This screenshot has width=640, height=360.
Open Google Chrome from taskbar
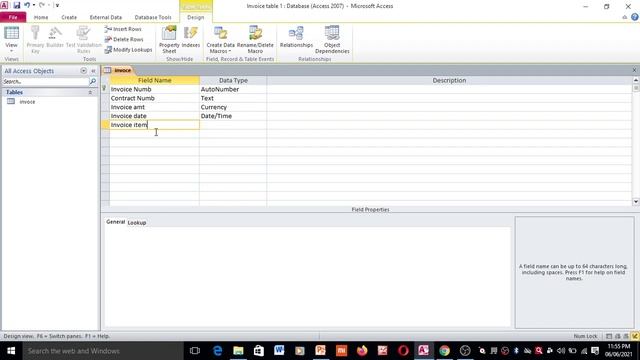[x=444, y=351]
